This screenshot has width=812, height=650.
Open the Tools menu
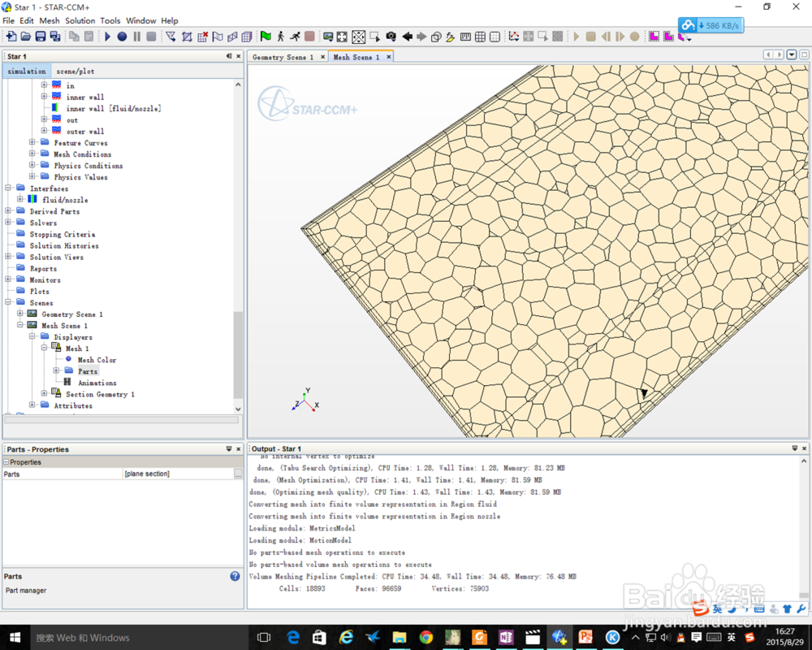point(110,21)
